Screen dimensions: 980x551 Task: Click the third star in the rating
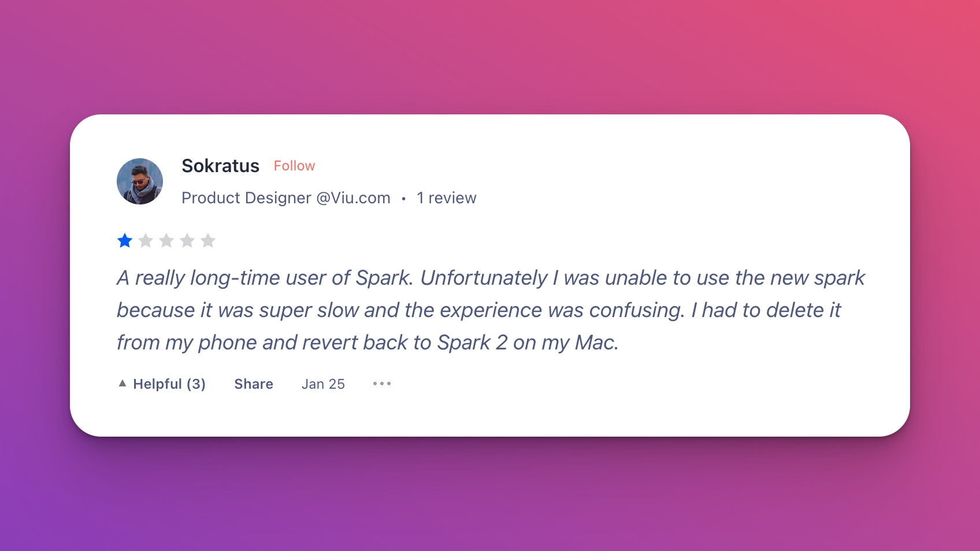point(167,240)
